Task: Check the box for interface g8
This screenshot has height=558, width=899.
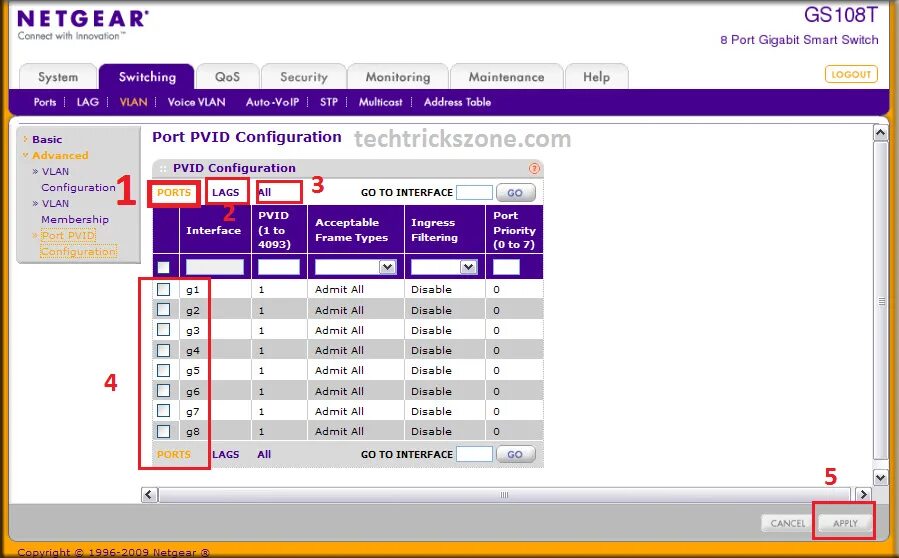Action: [163, 431]
